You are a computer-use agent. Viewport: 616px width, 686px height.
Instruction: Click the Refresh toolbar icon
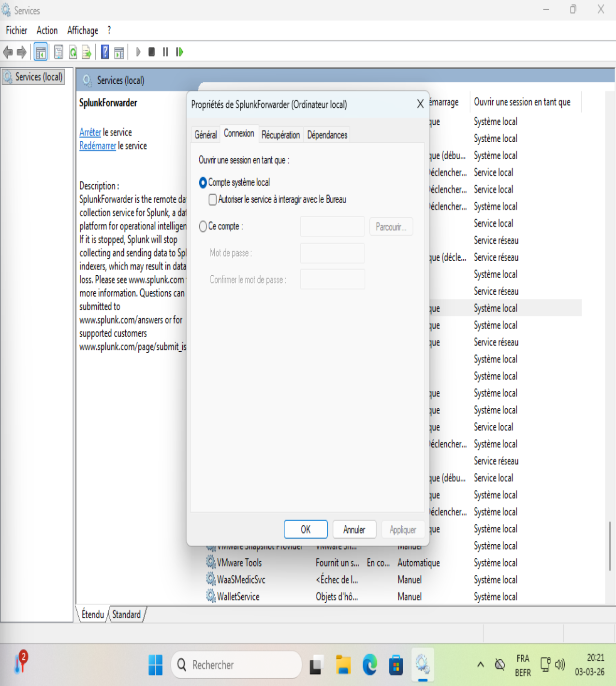click(x=73, y=52)
